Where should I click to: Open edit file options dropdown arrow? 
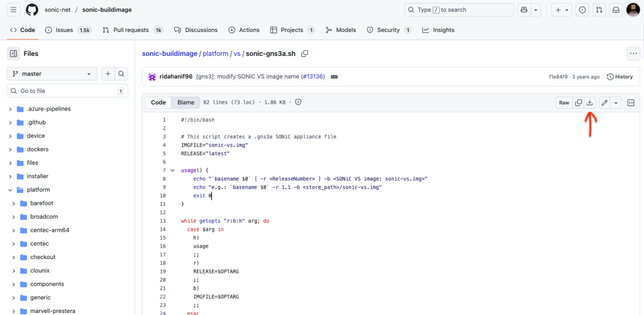(x=616, y=102)
